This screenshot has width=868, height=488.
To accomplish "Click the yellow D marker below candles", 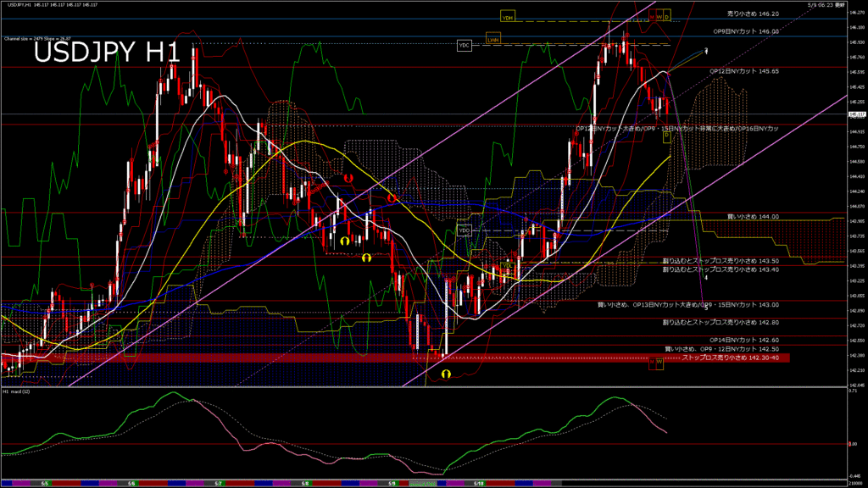I will coord(666,135).
